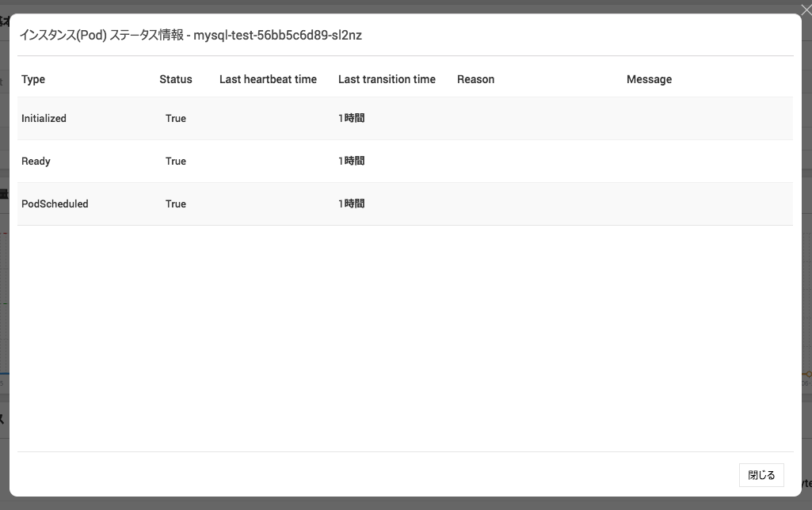Click the True status in the Initialized row

tap(176, 119)
